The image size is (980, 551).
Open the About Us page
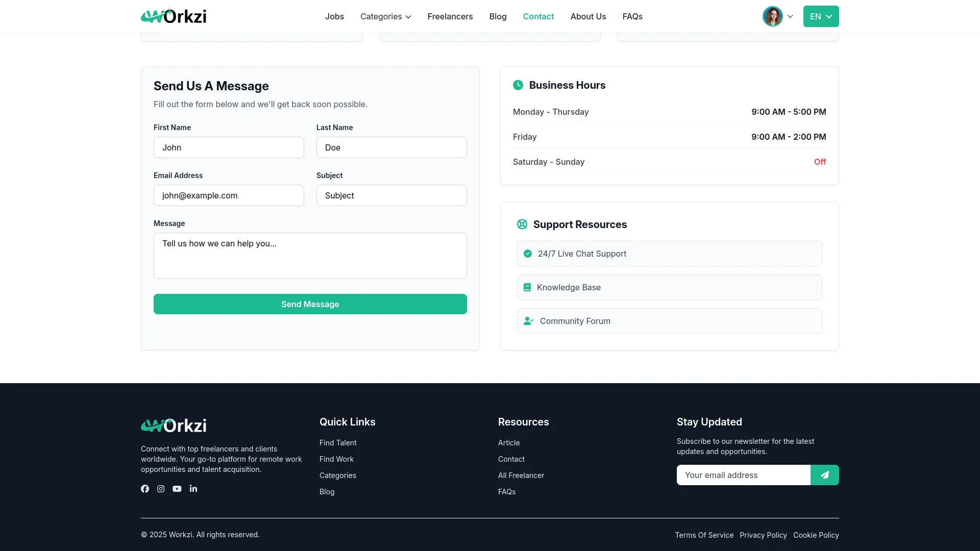pyautogui.click(x=587, y=16)
